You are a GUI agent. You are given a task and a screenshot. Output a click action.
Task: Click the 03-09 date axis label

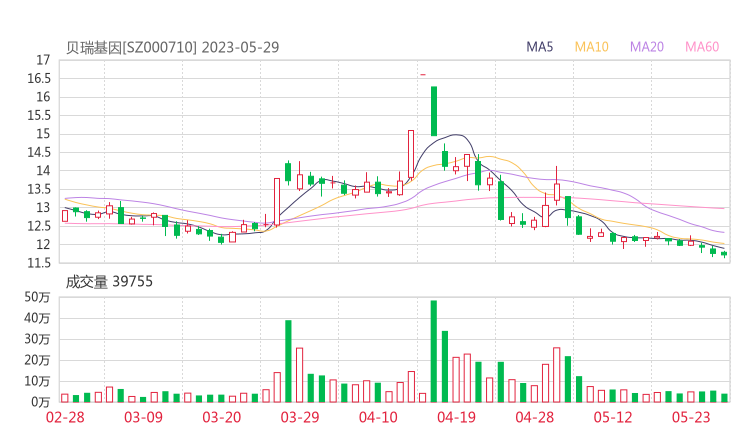(x=143, y=417)
